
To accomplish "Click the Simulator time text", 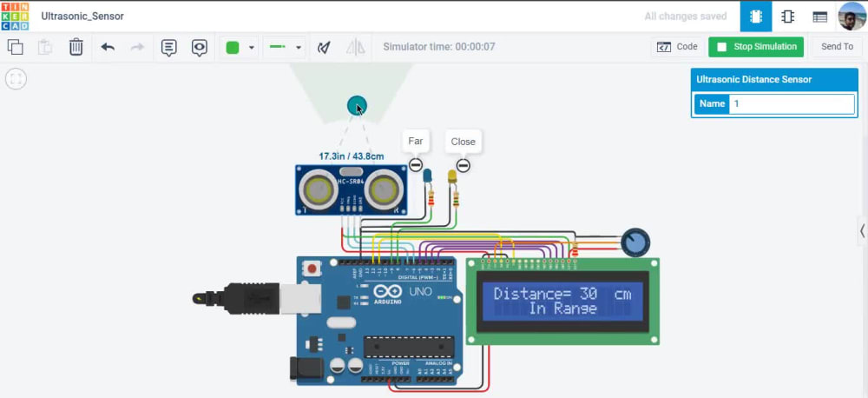I will point(439,47).
